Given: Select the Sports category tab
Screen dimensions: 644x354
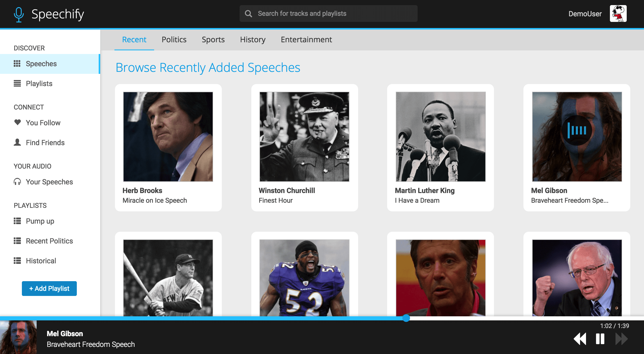Looking at the screenshot, I should (x=213, y=39).
